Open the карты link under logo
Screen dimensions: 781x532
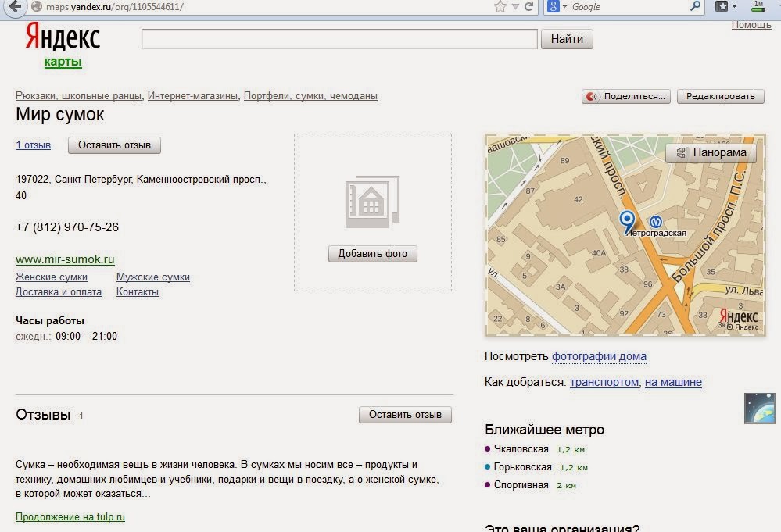[x=63, y=62]
